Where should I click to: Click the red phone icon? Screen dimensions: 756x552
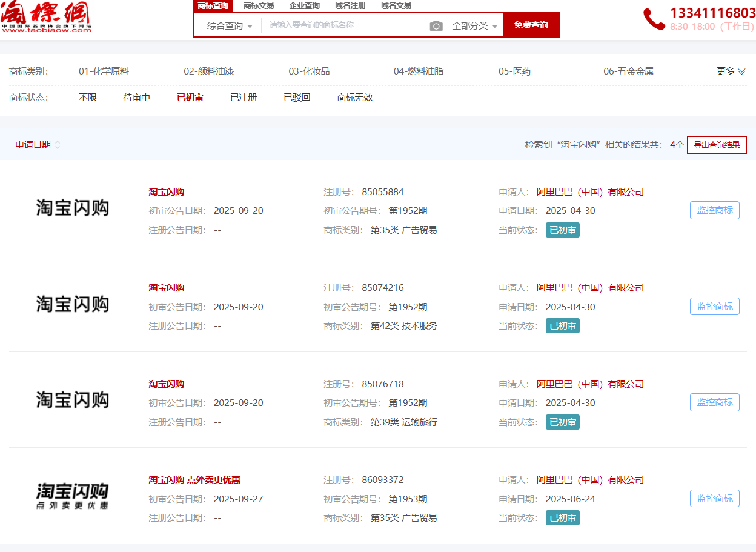(654, 19)
